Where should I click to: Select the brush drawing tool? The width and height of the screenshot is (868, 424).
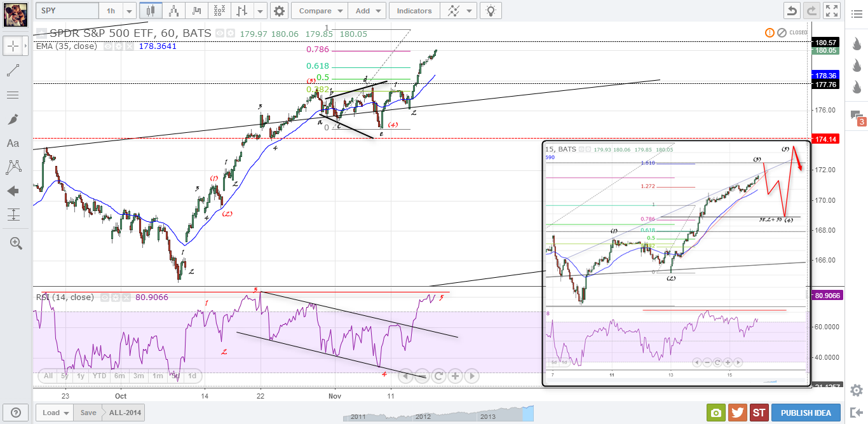[x=13, y=119]
